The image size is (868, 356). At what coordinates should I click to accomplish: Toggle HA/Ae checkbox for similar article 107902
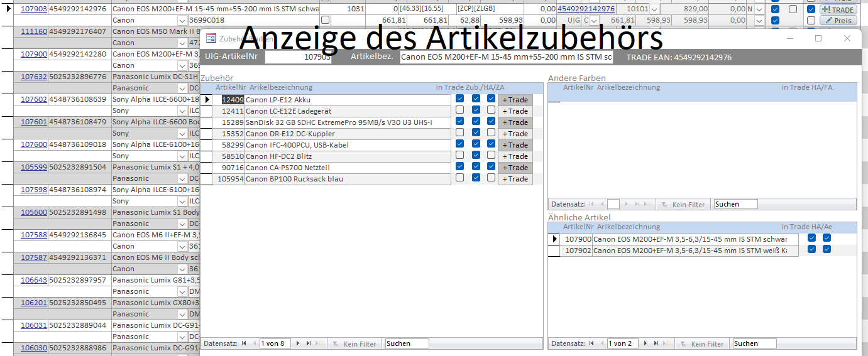coord(827,249)
